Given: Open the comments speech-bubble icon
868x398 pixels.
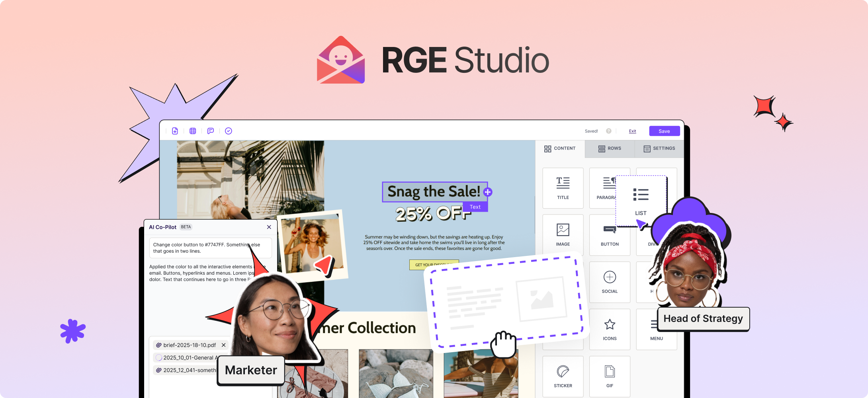Looking at the screenshot, I should click(211, 131).
